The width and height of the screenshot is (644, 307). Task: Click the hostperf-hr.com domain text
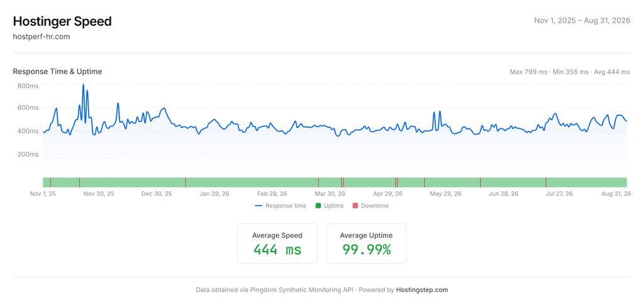click(42, 36)
